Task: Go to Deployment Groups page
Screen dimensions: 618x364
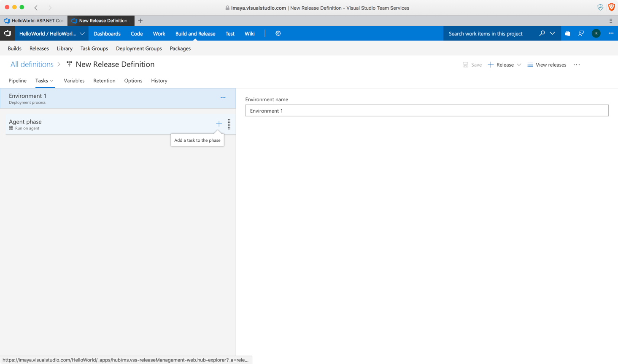Action: (139, 49)
